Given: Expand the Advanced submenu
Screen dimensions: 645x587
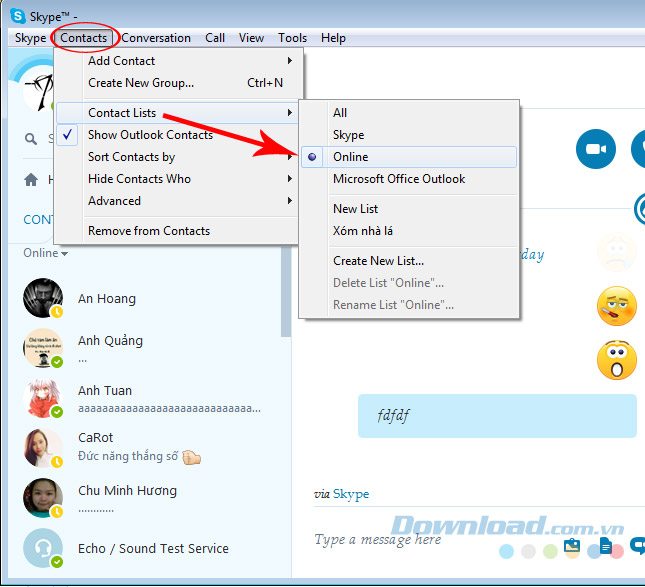Looking at the screenshot, I should click(x=177, y=201).
